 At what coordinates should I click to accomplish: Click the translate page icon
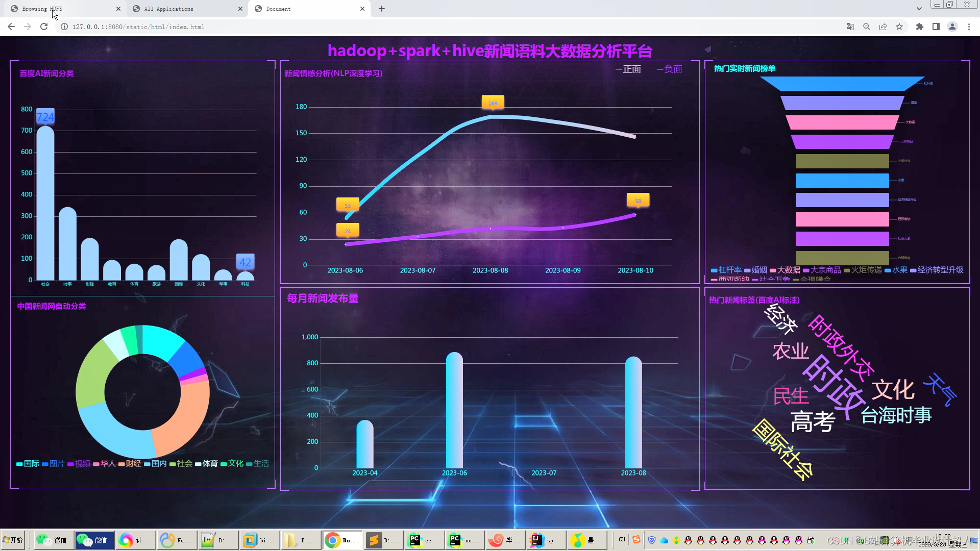point(850,27)
